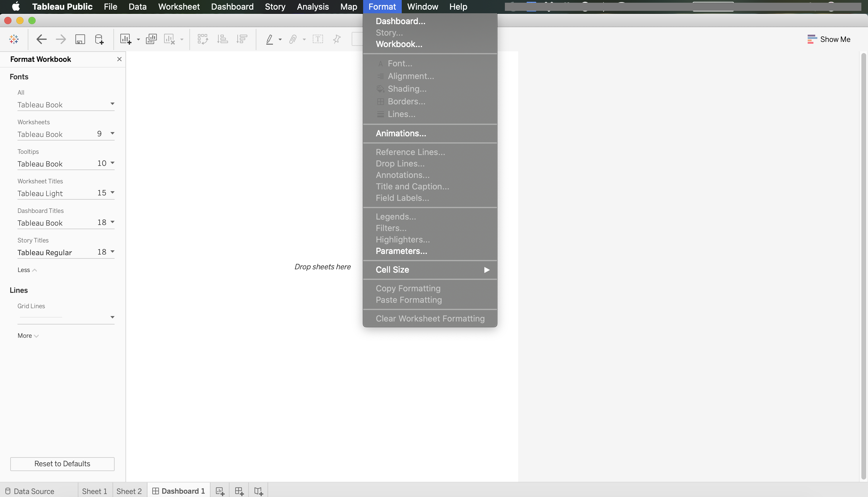
Task: Expand the Cell Size submenu
Action: [x=430, y=270]
